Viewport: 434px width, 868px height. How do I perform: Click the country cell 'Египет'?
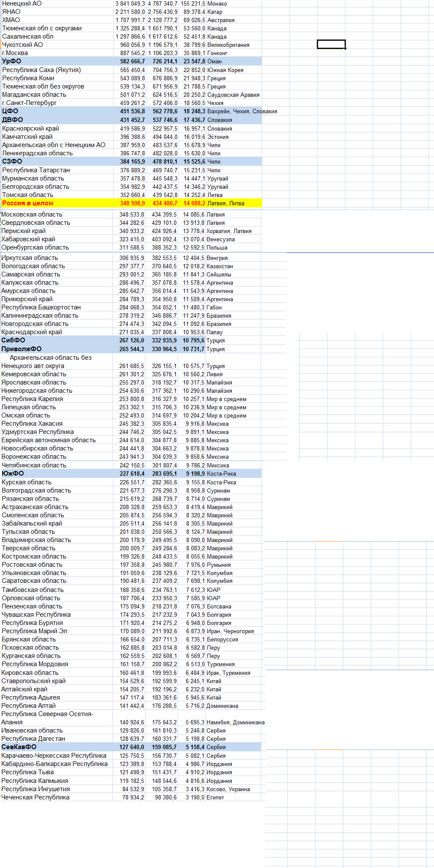(x=215, y=797)
